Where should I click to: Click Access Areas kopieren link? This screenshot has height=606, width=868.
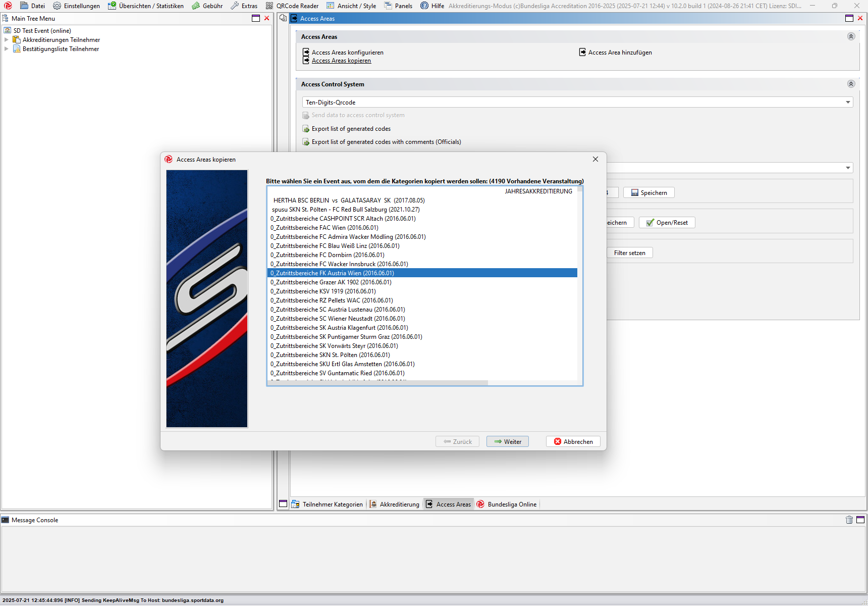coord(341,61)
